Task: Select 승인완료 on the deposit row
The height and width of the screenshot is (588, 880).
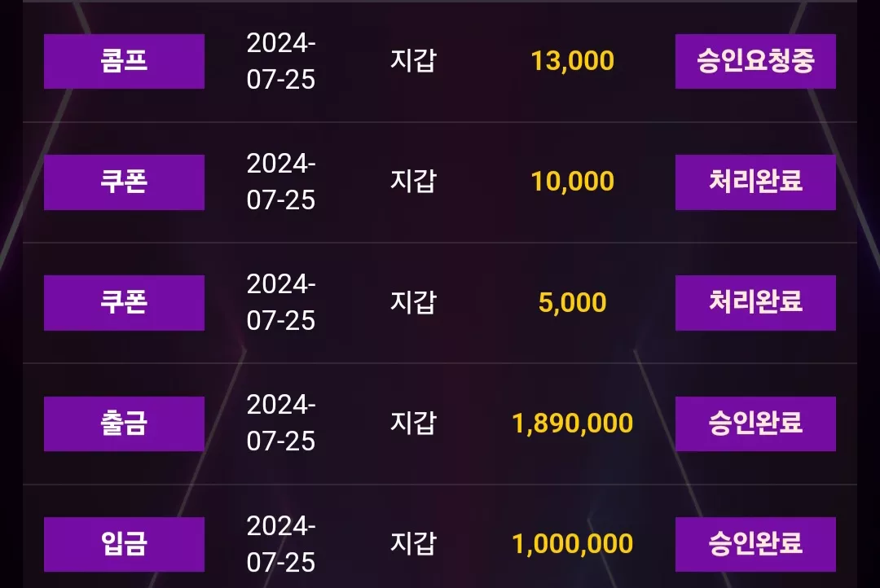Action: pos(755,544)
